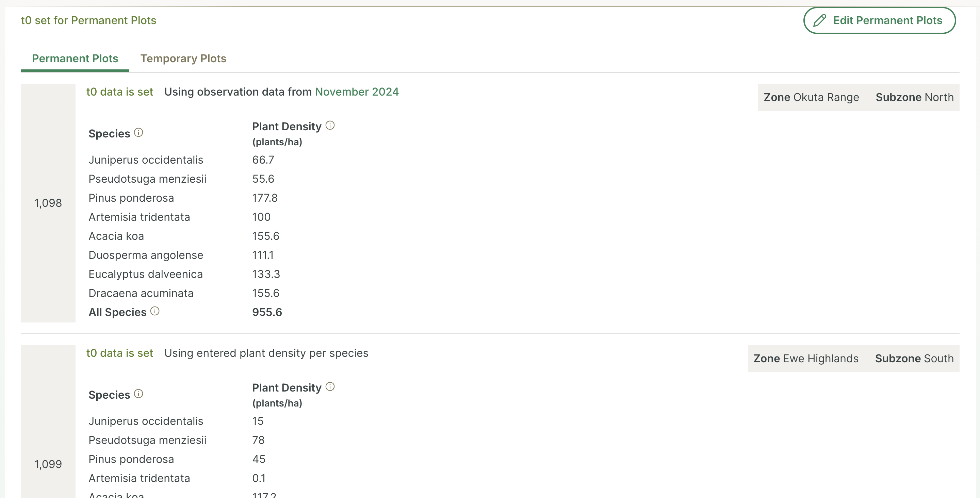980x498 pixels.
Task: Select the Permanent Plots tab
Action: click(x=75, y=59)
